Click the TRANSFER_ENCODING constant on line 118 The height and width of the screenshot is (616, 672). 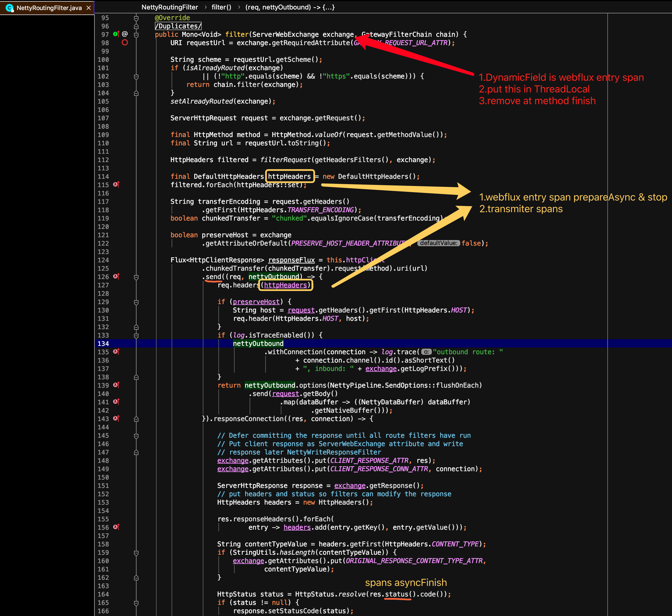tap(320, 210)
